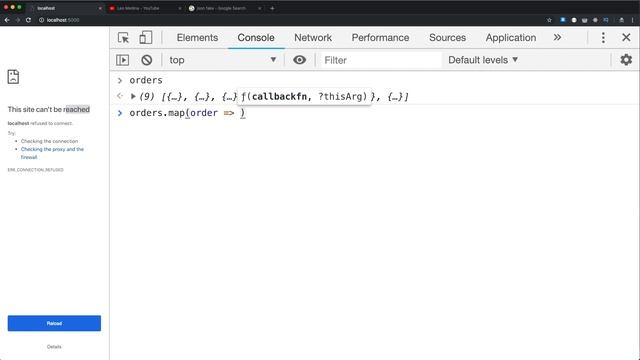The image size is (640, 360).
Task: Close the Google Search tab
Action: (259, 8)
